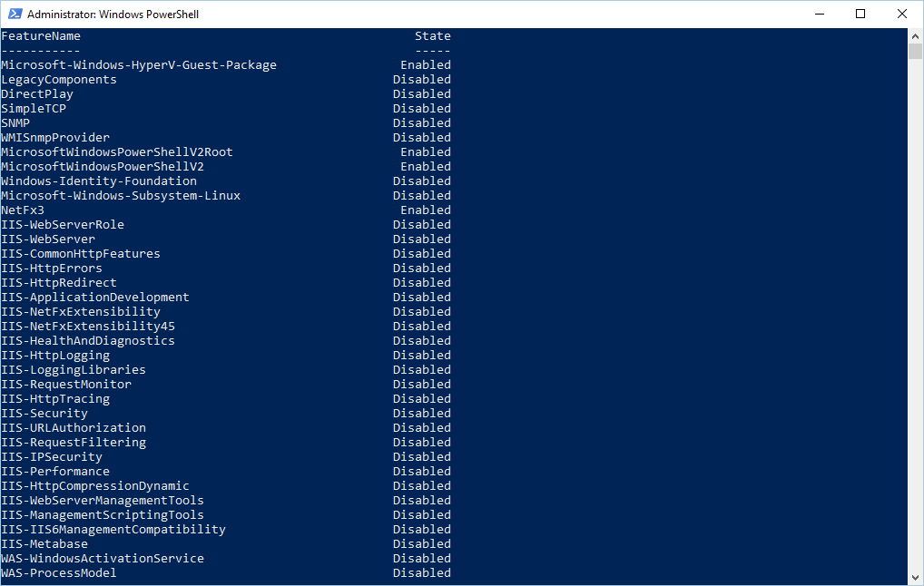Click the IIS-LoggingLibraries text
Screen dimensions: 924x586
(74, 370)
